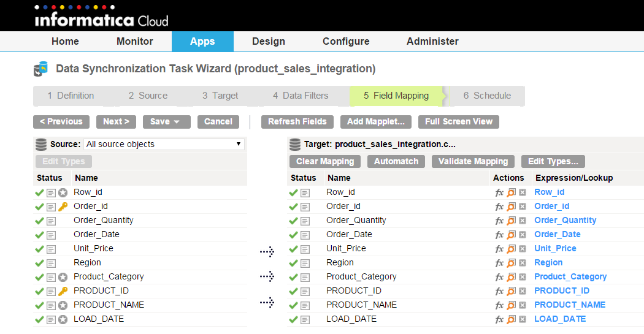Open the Home tab
The height and width of the screenshot is (334, 644).
(65, 42)
